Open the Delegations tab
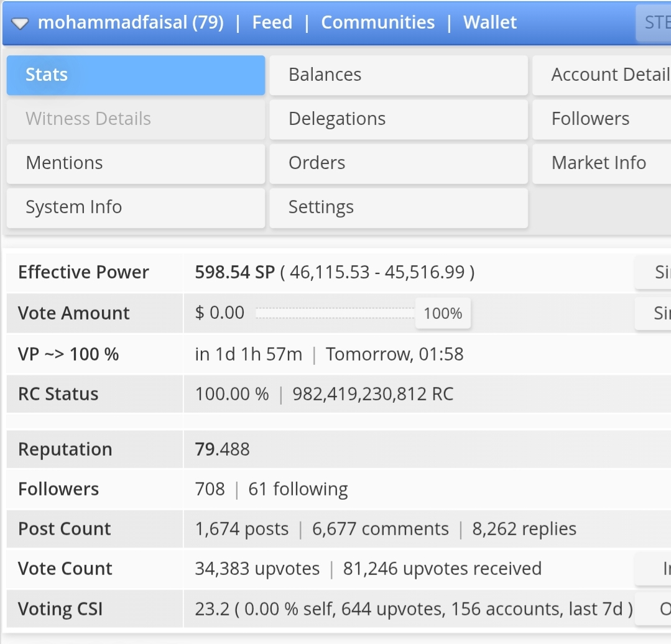This screenshot has height=644, width=671. tap(399, 119)
